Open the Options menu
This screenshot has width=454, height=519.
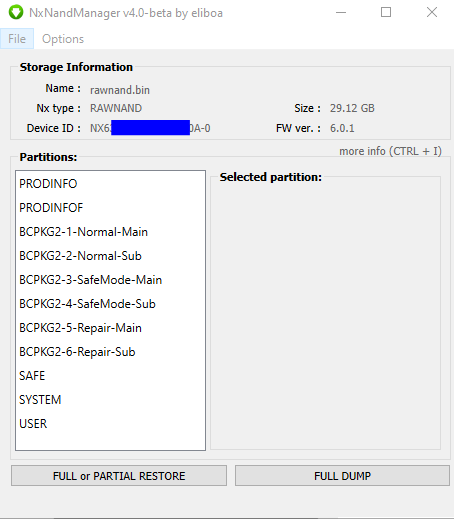pyautogui.click(x=63, y=39)
